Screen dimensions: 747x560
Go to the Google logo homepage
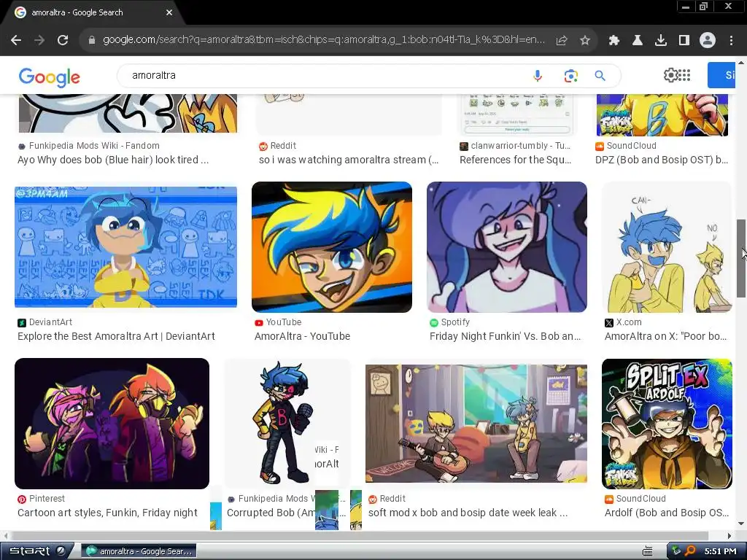[50, 77]
